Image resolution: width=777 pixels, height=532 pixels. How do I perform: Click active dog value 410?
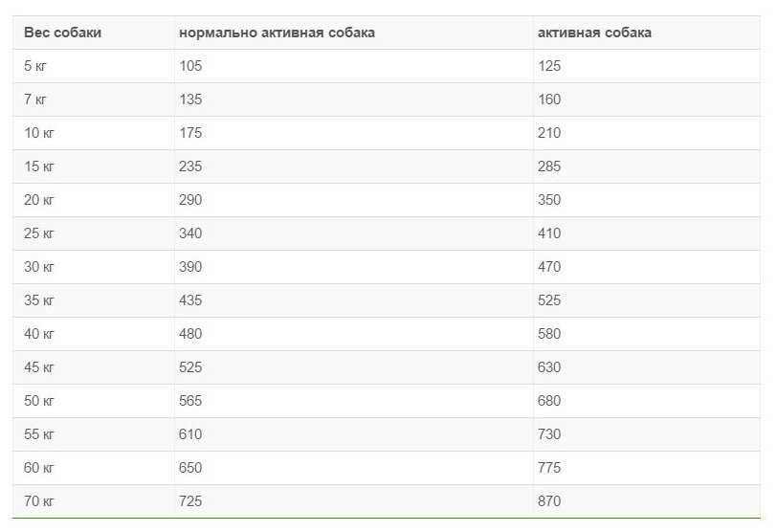(x=549, y=233)
